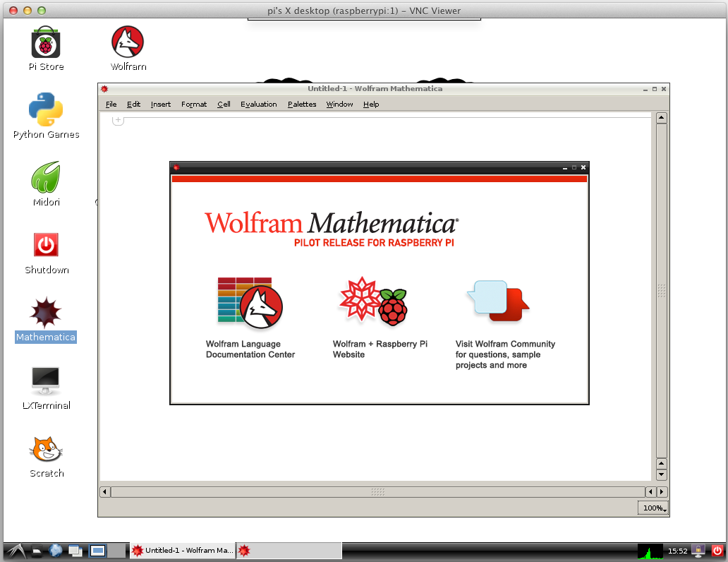Close the Untitled-1 notebook window
This screenshot has width=728, height=562.
664,89
